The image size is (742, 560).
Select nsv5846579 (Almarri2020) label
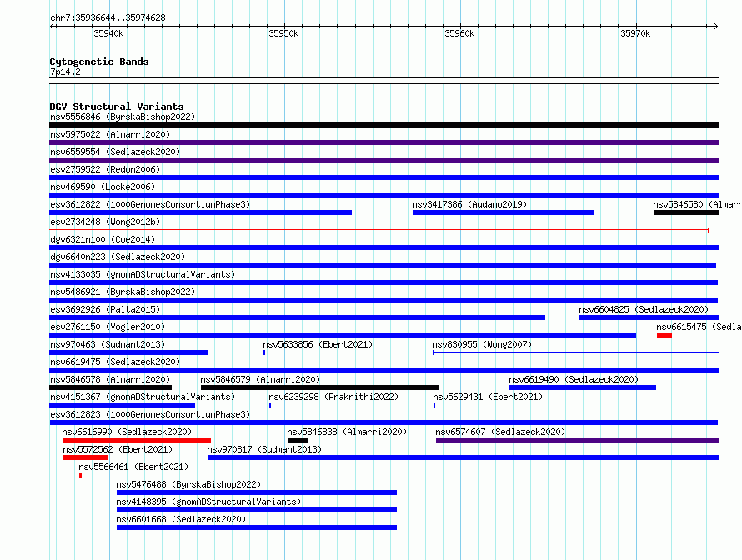(x=260, y=379)
